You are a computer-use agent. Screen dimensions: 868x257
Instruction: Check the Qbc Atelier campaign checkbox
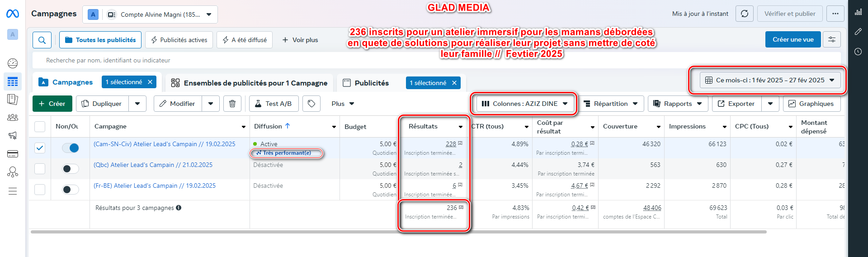[40, 168]
